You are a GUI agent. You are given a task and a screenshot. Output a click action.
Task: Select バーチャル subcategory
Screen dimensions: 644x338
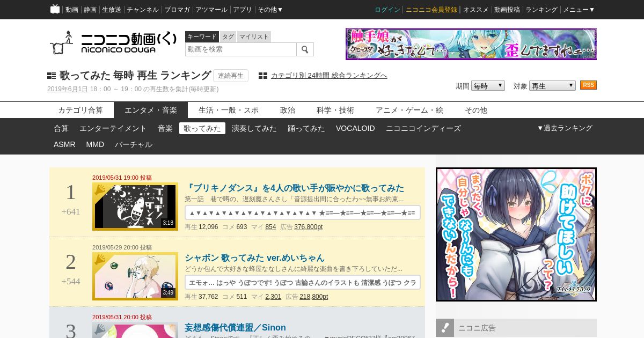pyautogui.click(x=134, y=144)
